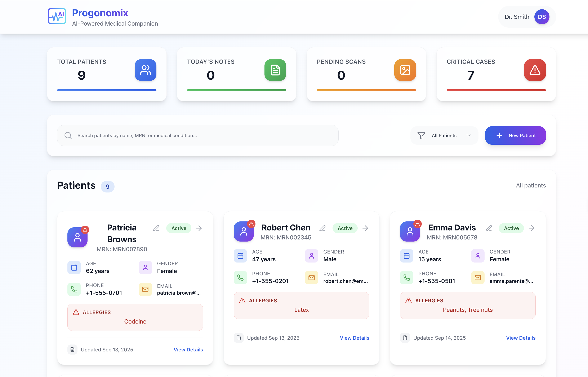Click the Progonomix AI logo icon
This screenshot has width=588, height=377.
(57, 16)
